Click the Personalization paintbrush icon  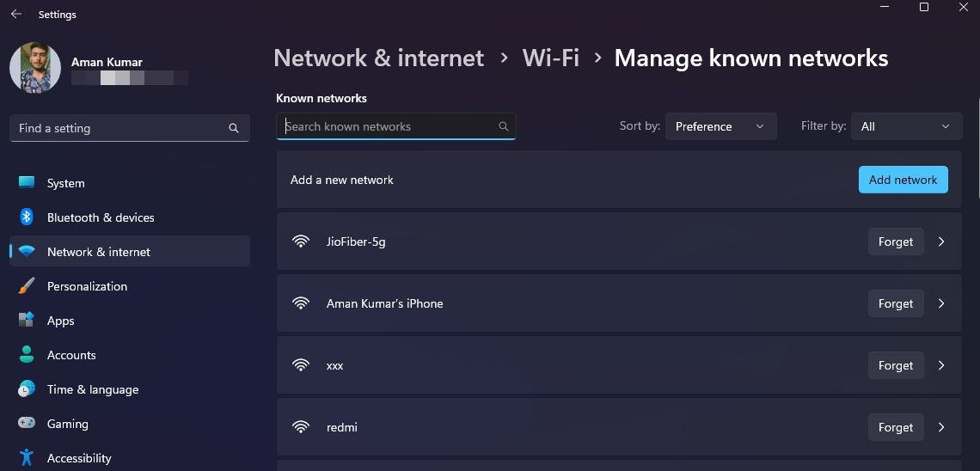tap(27, 286)
